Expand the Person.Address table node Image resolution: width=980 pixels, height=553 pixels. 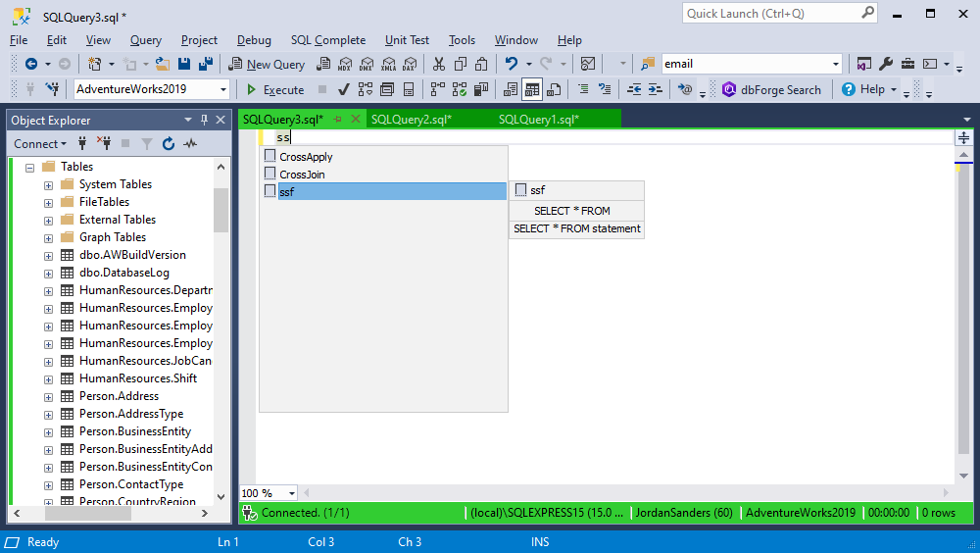[x=48, y=397]
